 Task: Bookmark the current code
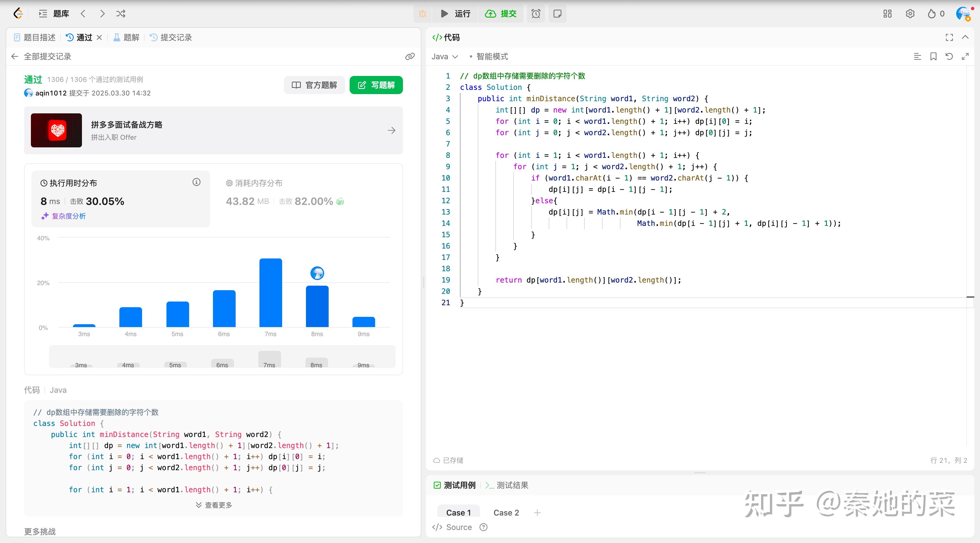(x=933, y=56)
